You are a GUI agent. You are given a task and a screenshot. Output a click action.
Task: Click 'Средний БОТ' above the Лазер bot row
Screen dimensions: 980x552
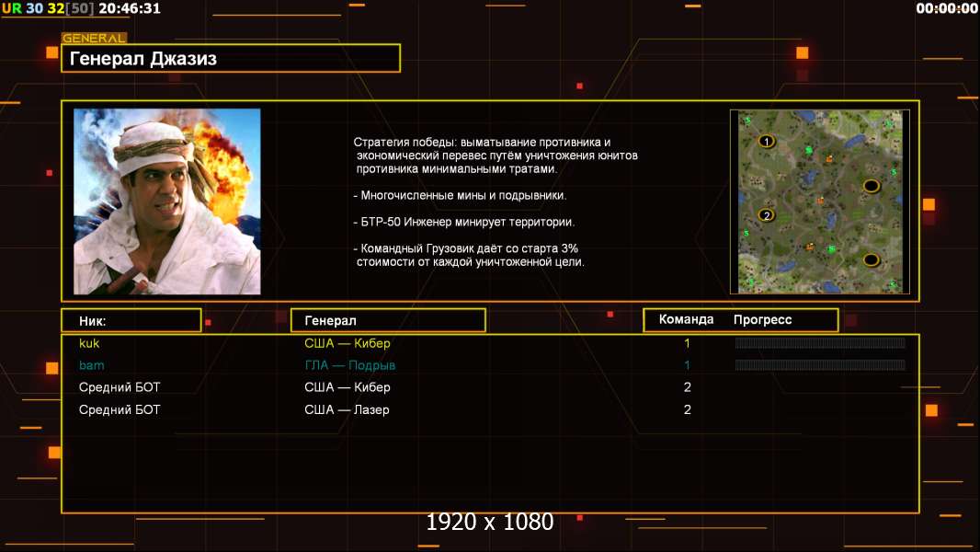click(120, 387)
